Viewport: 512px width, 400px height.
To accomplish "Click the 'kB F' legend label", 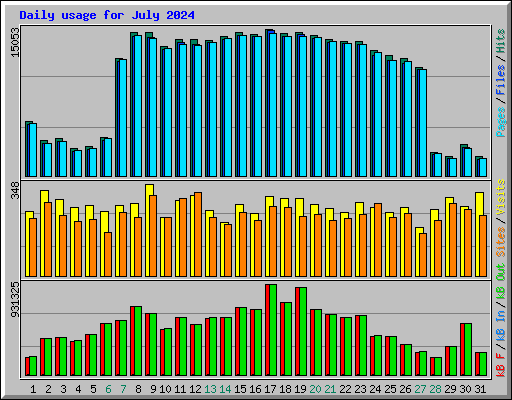I will tap(501, 365).
